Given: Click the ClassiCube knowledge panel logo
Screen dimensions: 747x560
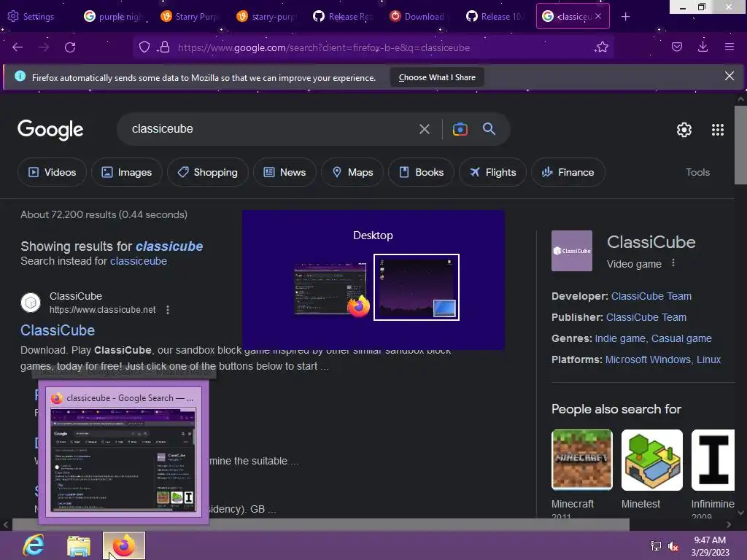Looking at the screenshot, I should pyautogui.click(x=572, y=251).
